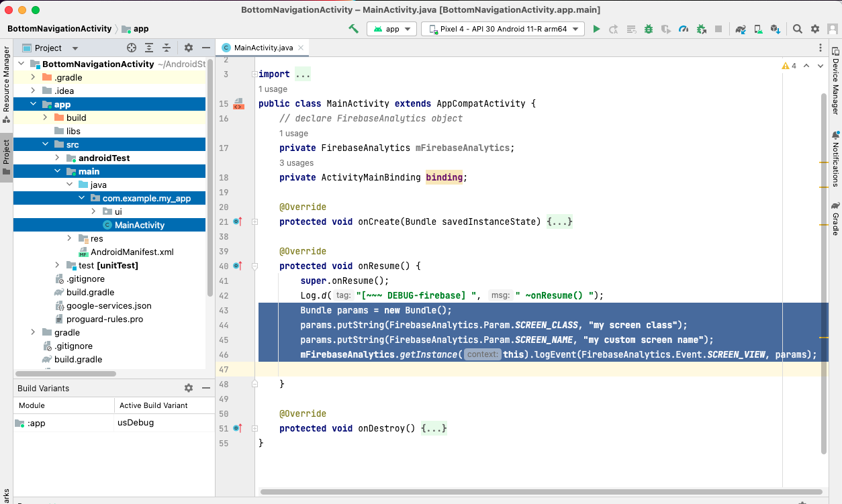Sync Project with Gradle Files elephant icon
This screenshot has height=504, width=842.
(x=741, y=29)
